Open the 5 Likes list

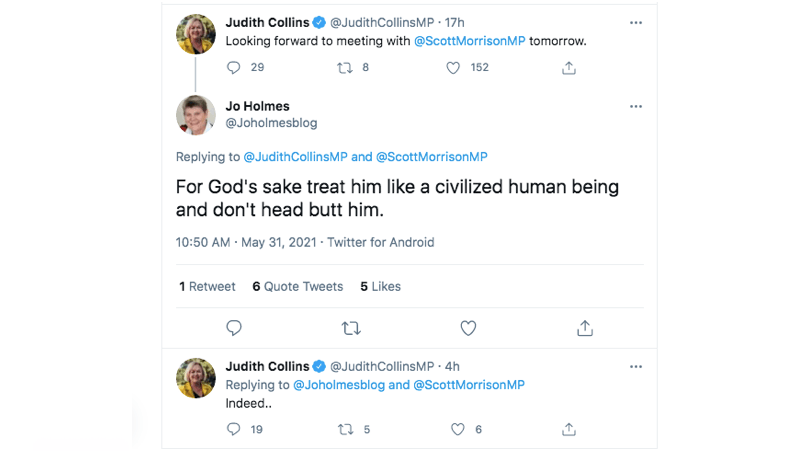[380, 286]
